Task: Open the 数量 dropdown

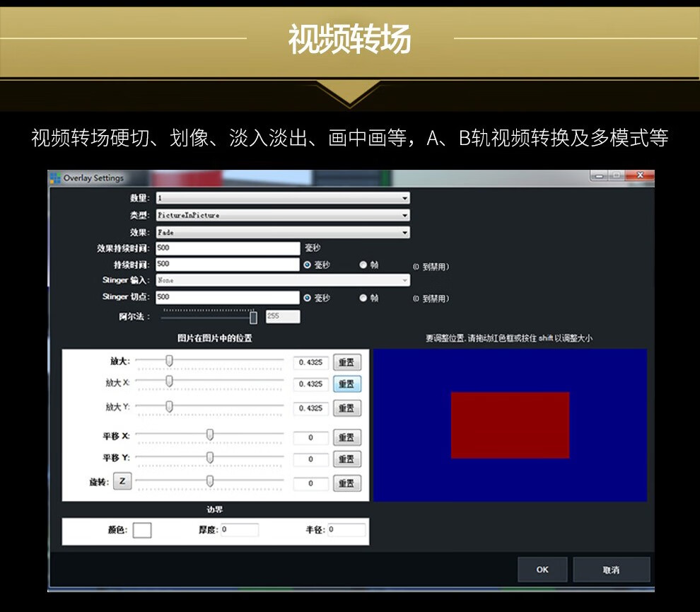Action: (x=282, y=198)
